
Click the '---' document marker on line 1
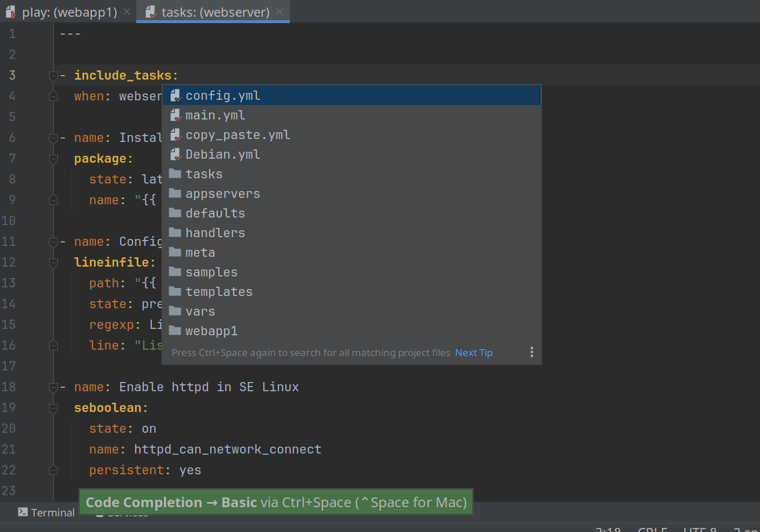[x=70, y=34]
